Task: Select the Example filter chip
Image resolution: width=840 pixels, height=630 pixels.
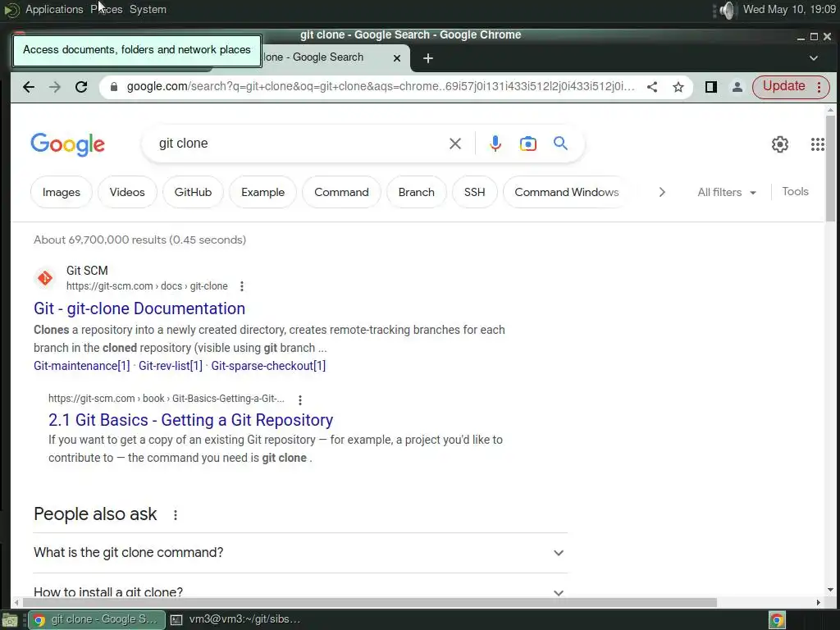Action: click(x=262, y=192)
